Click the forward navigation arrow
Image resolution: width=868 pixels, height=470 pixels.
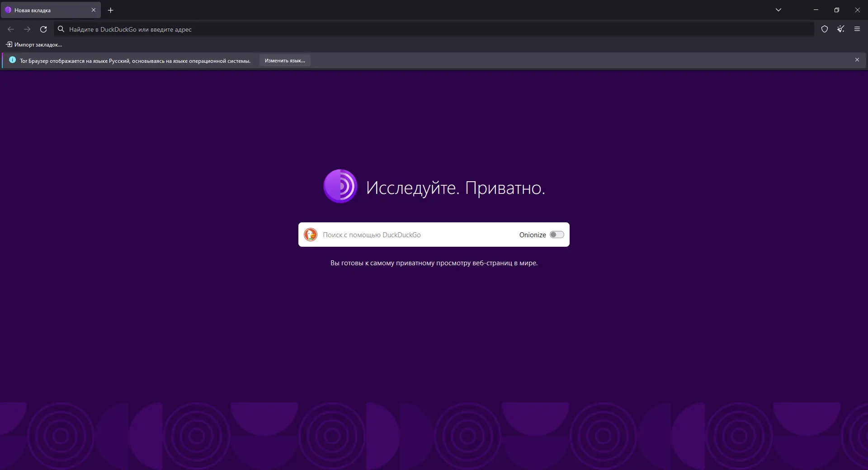click(27, 29)
